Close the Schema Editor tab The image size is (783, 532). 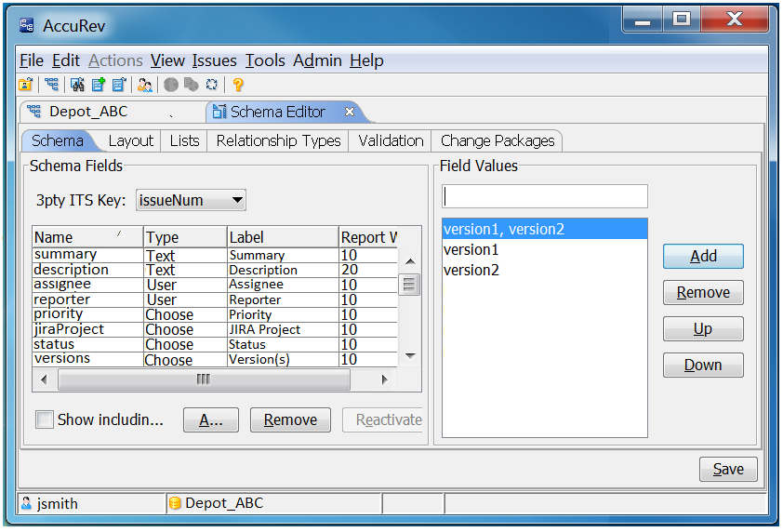[350, 112]
